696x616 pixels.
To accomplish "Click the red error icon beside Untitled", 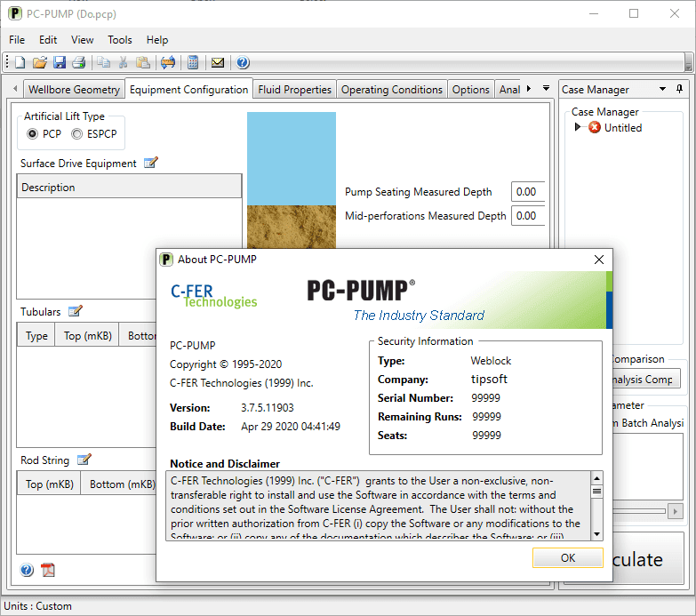I will click(x=595, y=127).
